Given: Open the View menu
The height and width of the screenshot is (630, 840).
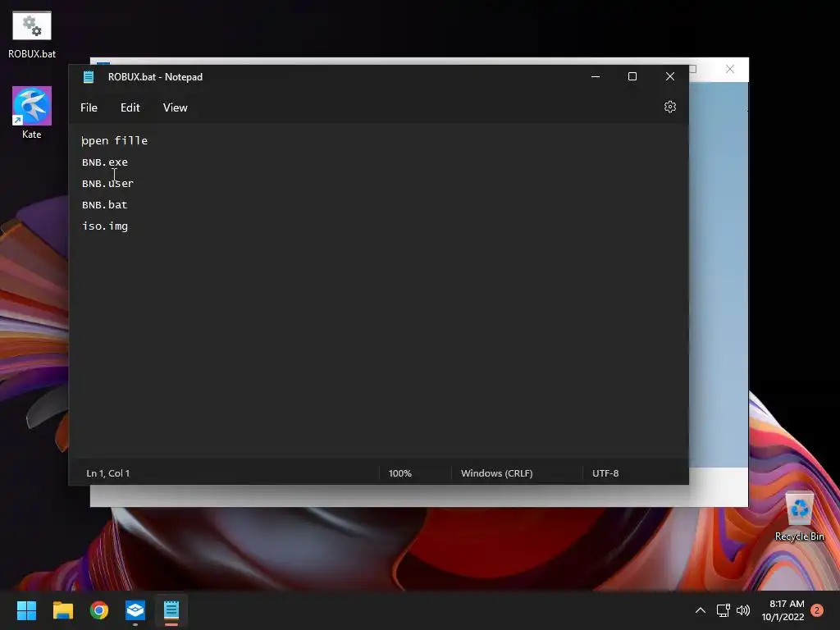Looking at the screenshot, I should pos(176,107).
